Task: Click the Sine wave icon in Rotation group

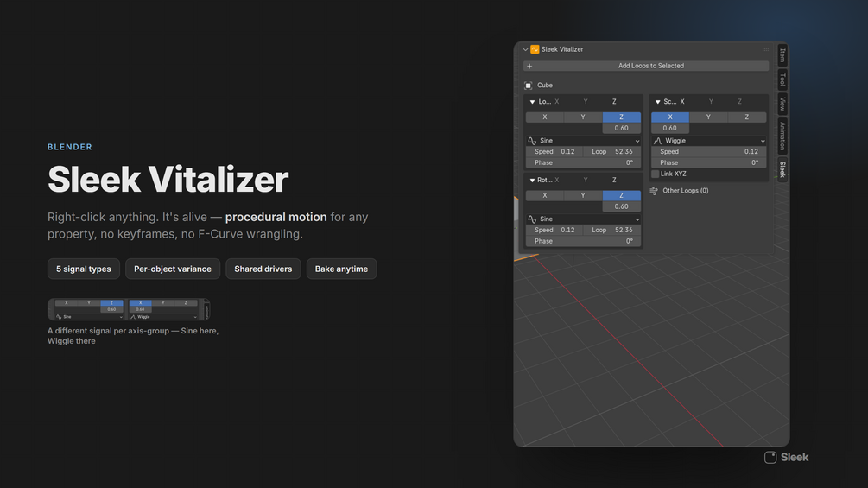Action: (532, 219)
